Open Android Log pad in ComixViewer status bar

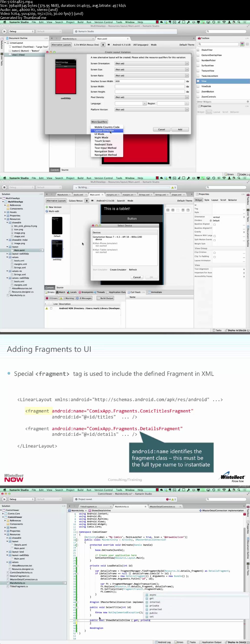163,642
